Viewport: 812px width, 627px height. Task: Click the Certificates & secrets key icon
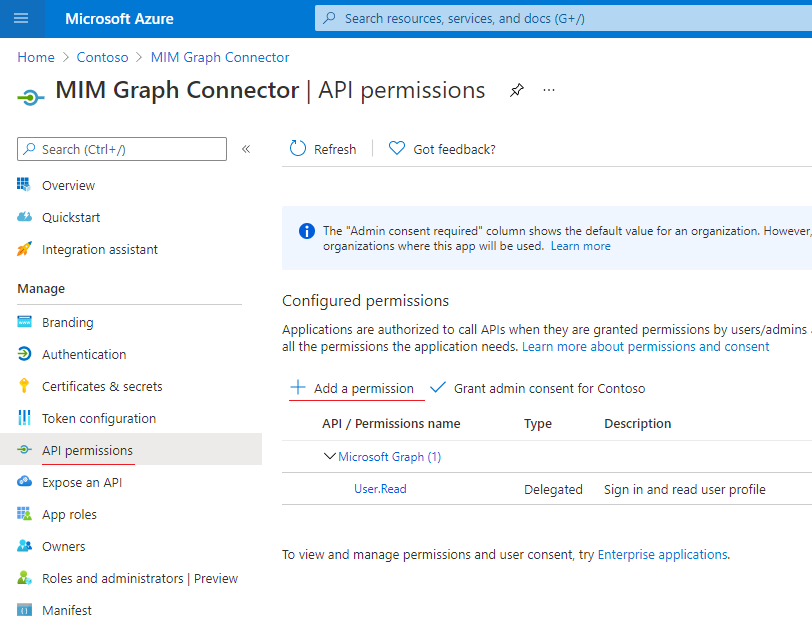(24, 386)
